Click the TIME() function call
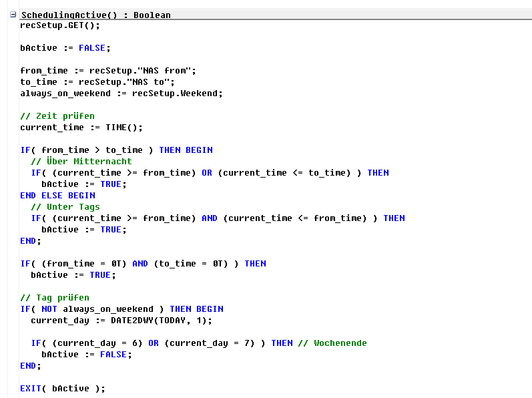 123,128
